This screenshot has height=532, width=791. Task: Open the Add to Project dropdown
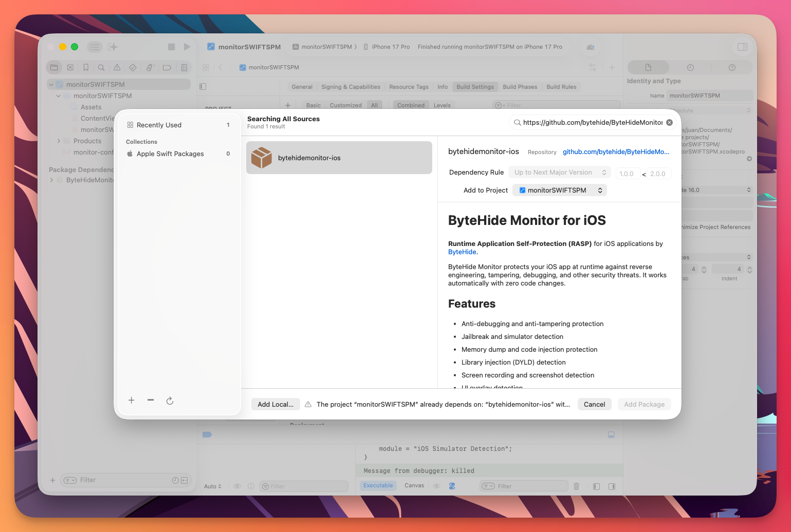point(559,190)
